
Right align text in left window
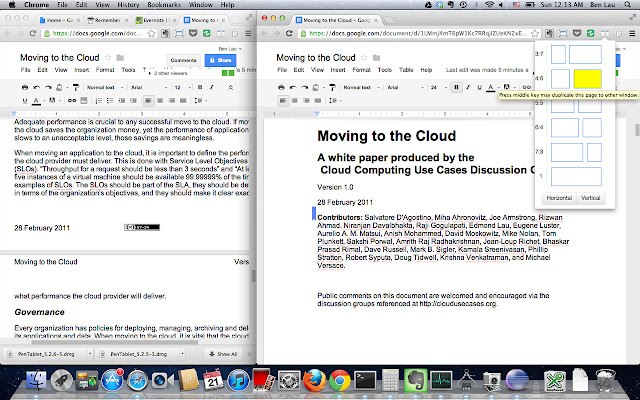click(171, 100)
